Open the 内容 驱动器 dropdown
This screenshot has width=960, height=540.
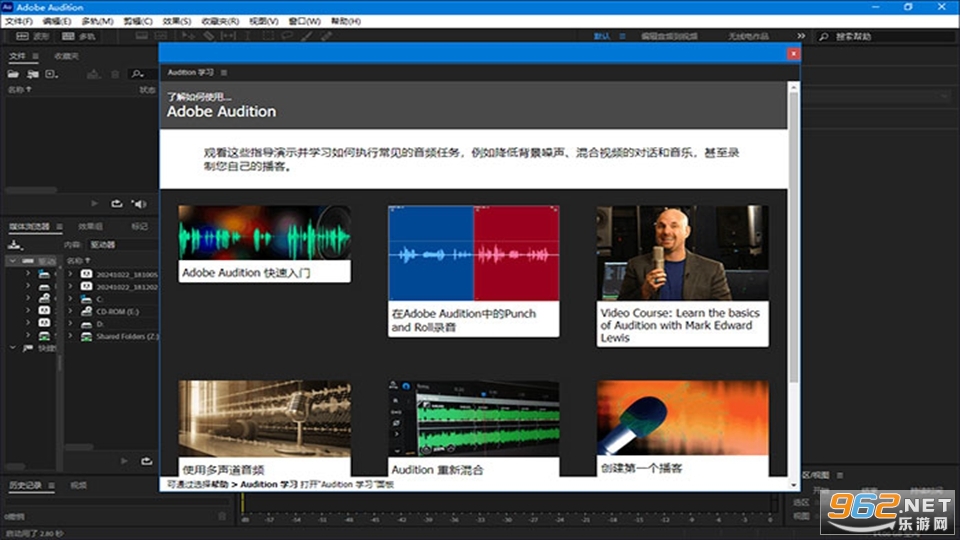pos(122,244)
